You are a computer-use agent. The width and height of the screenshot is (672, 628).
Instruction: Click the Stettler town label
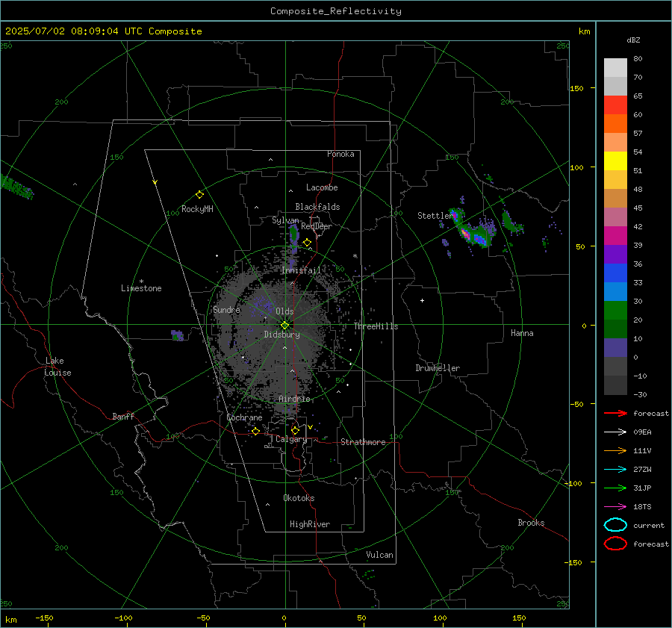(x=435, y=216)
